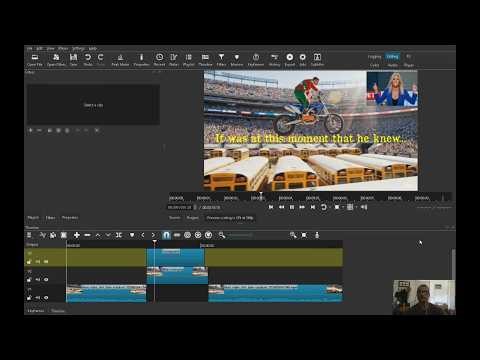Switch to the Source player tab
Image resolution: width=480 pixels, height=360 pixels.
174,218
